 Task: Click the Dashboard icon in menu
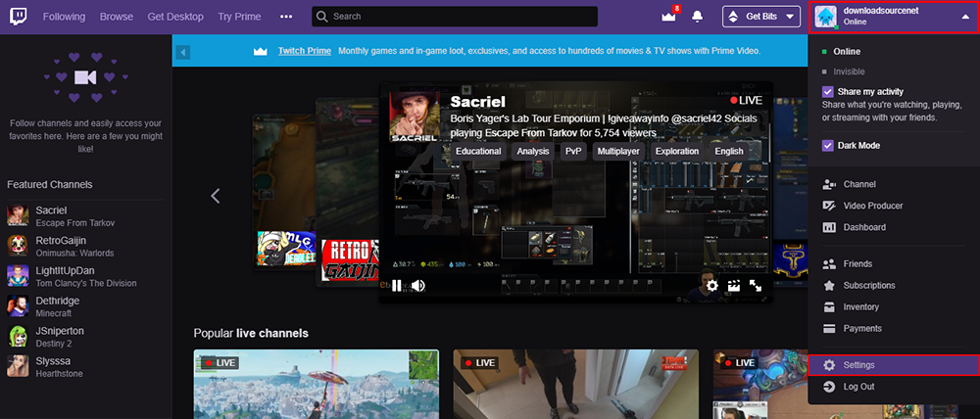coord(829,227)
